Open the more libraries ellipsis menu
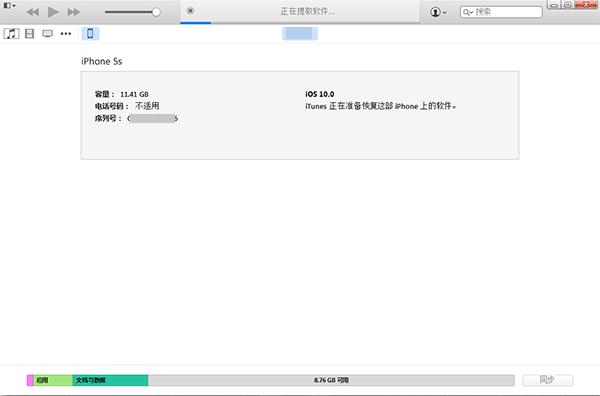This screenshot has width=600, height=396. (x=66, y=34)
